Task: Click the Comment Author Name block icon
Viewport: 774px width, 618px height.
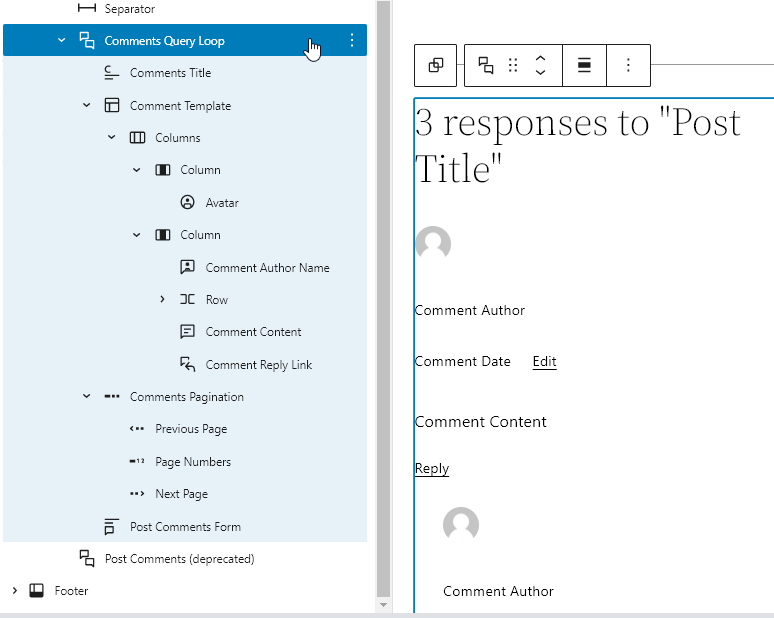Action: [x=187, y=268]
